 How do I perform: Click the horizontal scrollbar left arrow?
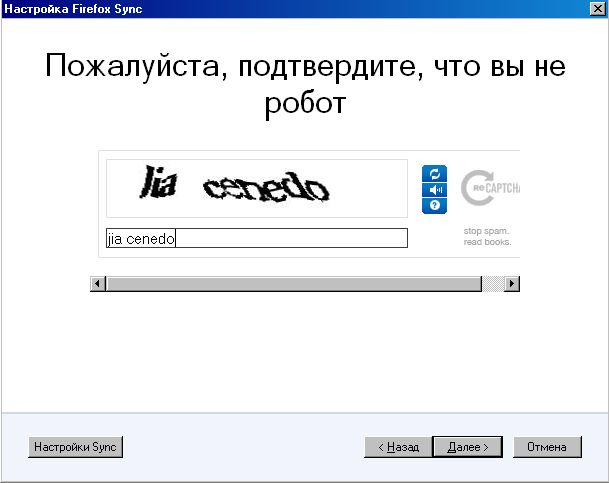[98, 284]
